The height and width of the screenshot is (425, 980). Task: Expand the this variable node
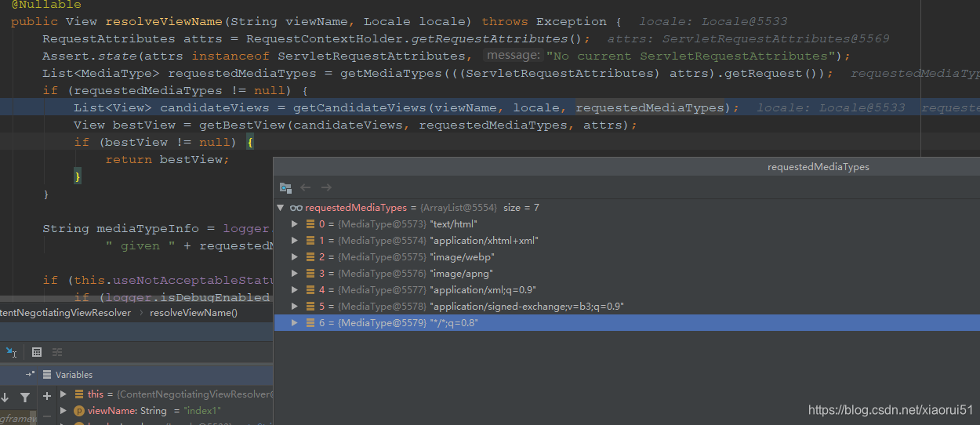tap(64, 394)
